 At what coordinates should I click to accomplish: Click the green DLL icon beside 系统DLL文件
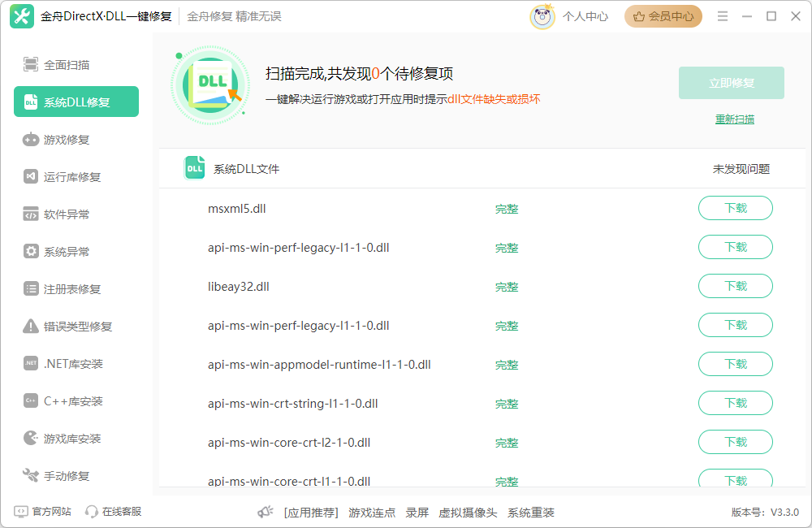195,168
